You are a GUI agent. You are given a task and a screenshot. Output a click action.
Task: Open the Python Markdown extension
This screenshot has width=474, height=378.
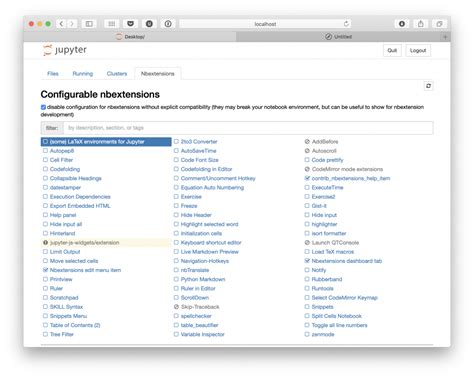coord(203,279)
